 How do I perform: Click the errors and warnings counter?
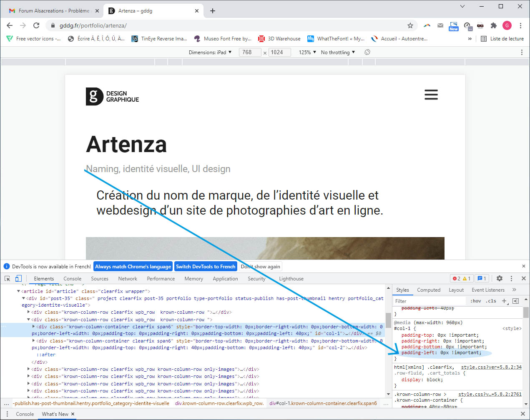pos(462,279)
